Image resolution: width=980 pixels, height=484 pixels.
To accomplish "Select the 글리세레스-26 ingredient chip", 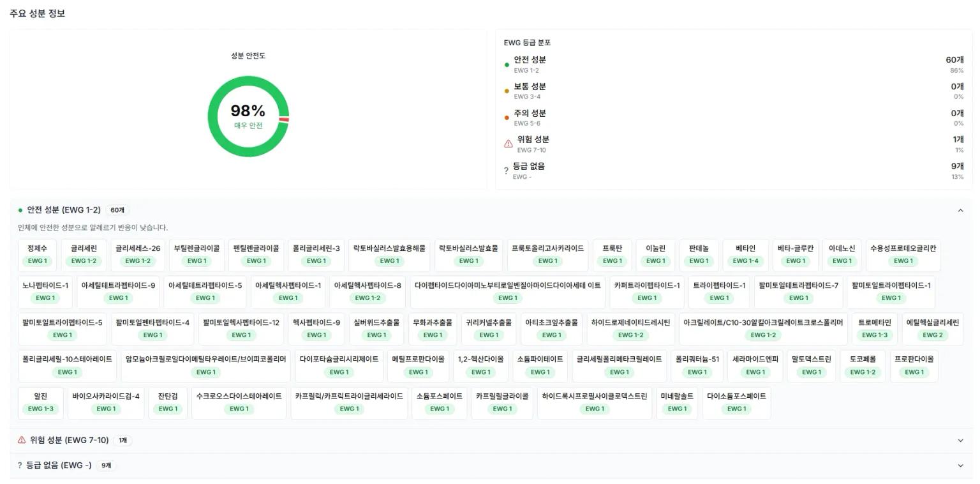I will 138,255.
